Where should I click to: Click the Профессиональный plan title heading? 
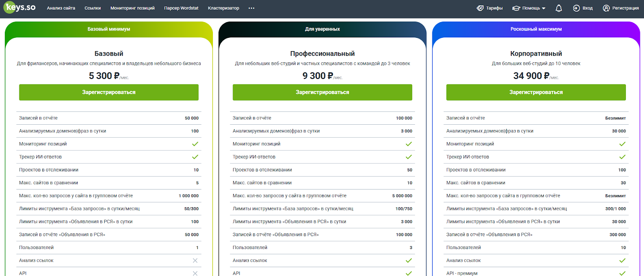pyautogui.click(x=322, y=54)
